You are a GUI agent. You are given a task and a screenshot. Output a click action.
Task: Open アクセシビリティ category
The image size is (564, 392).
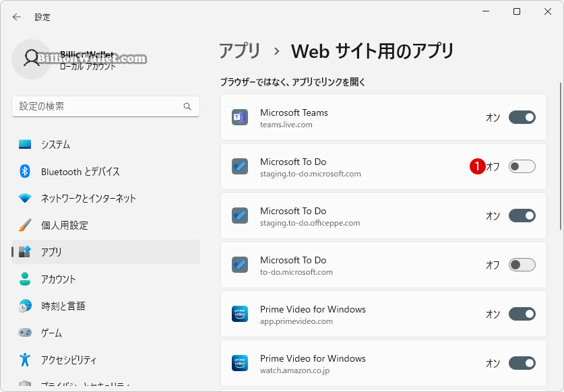tap(106, 360)
